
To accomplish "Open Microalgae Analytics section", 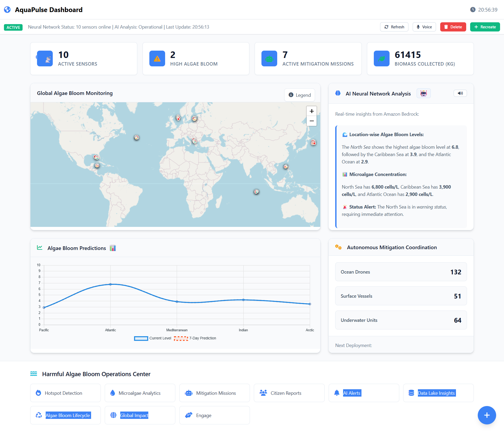I will coord(140,393).
